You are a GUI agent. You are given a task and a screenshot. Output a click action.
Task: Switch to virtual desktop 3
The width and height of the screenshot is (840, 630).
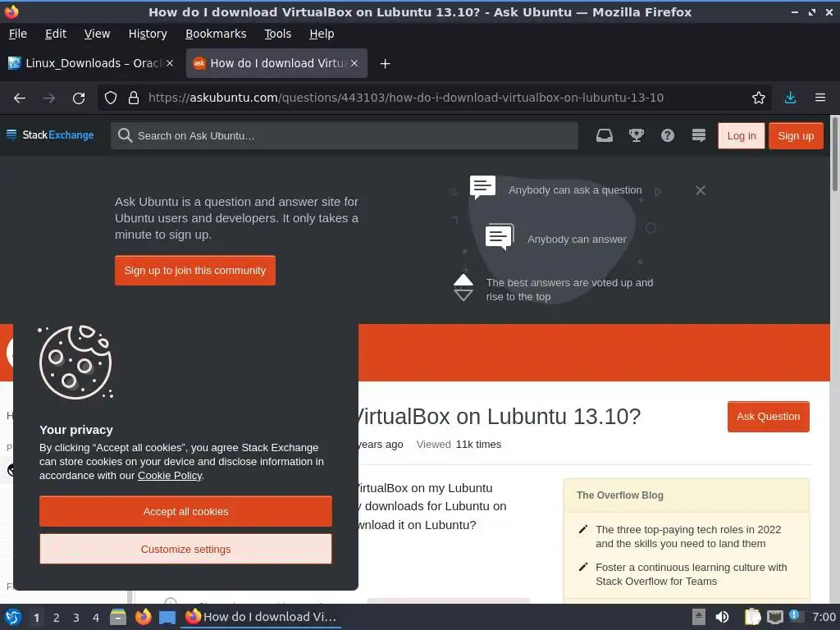tap(76, 618)
